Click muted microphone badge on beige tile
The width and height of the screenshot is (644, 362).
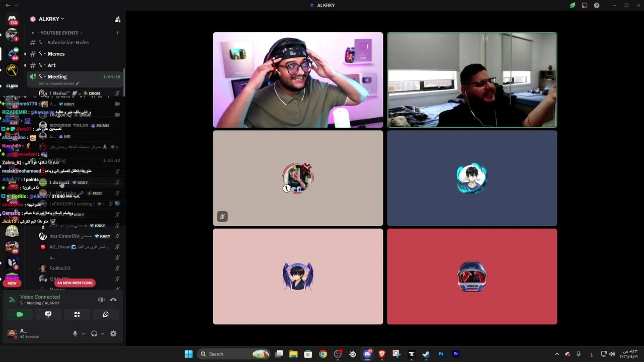coord(222,217)
